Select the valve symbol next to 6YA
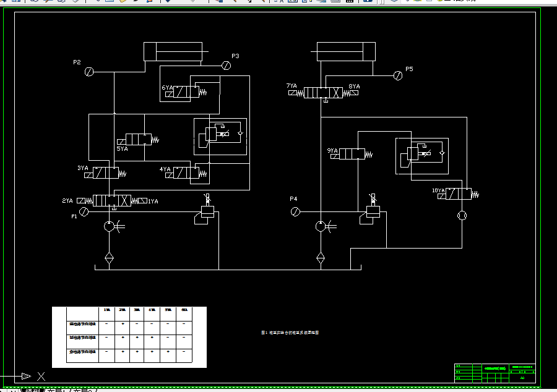This screenshot has width=557, height=392. (x=186, y=92)
